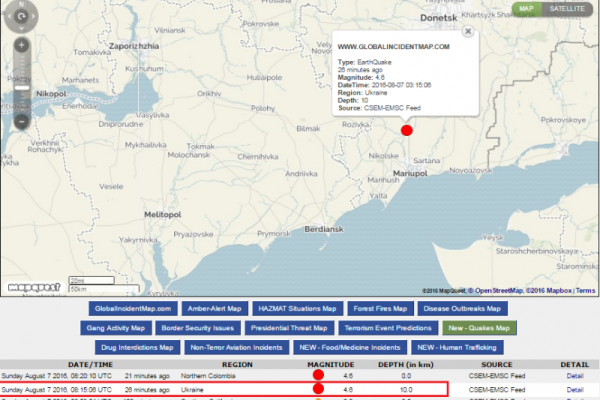Open Disease Outbreaks Map

click(x=463, y=309)
